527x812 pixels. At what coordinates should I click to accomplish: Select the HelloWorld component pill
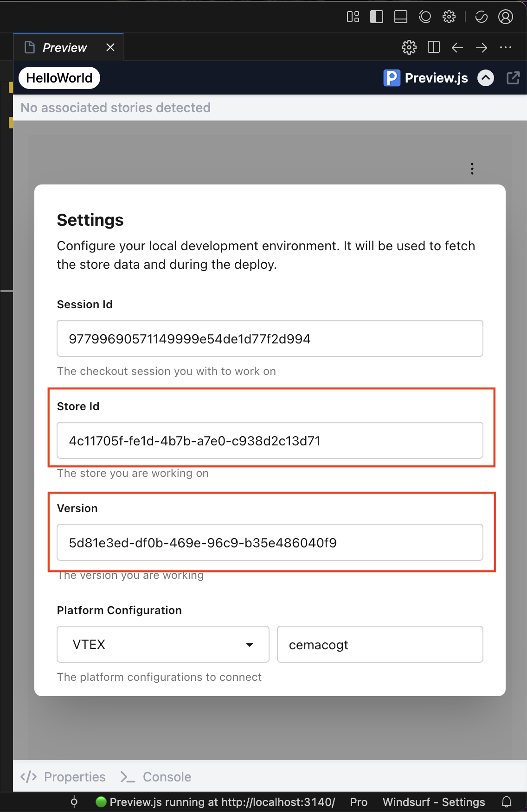tap(59, 78)
